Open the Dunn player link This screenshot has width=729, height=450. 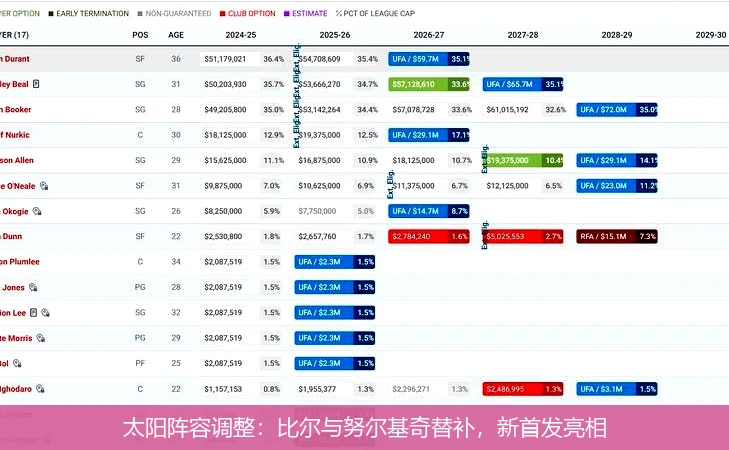click(x=11, y=236)
